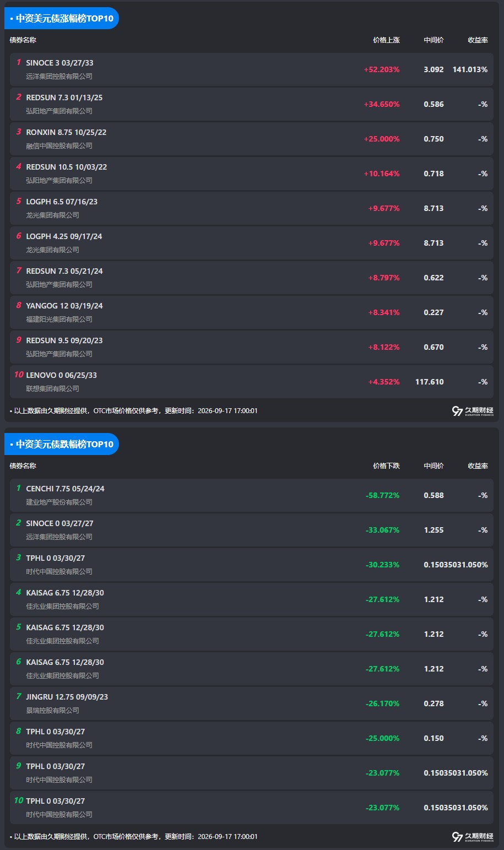Image resolution: width=504 pixels, height=850 pixels.
Task: Open bond CENCHI 7.75 05/24/24
Action: point(65,489)
